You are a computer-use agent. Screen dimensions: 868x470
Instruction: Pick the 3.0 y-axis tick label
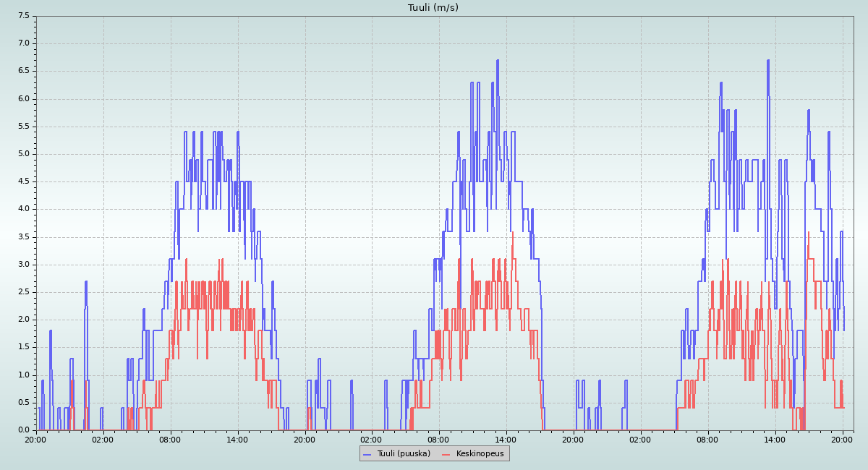pos(23,264)
